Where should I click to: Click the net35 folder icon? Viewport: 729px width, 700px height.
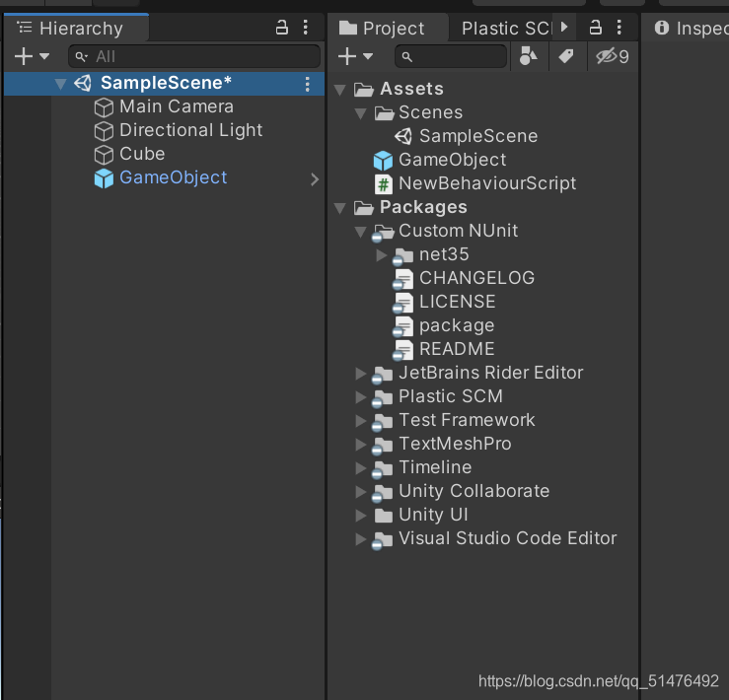403,255
